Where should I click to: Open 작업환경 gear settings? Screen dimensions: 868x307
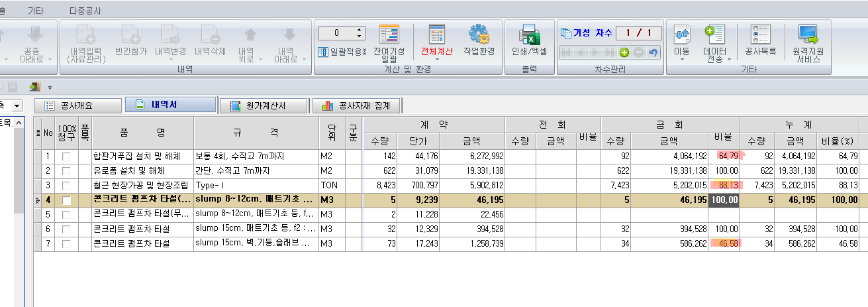click(479, 34)
